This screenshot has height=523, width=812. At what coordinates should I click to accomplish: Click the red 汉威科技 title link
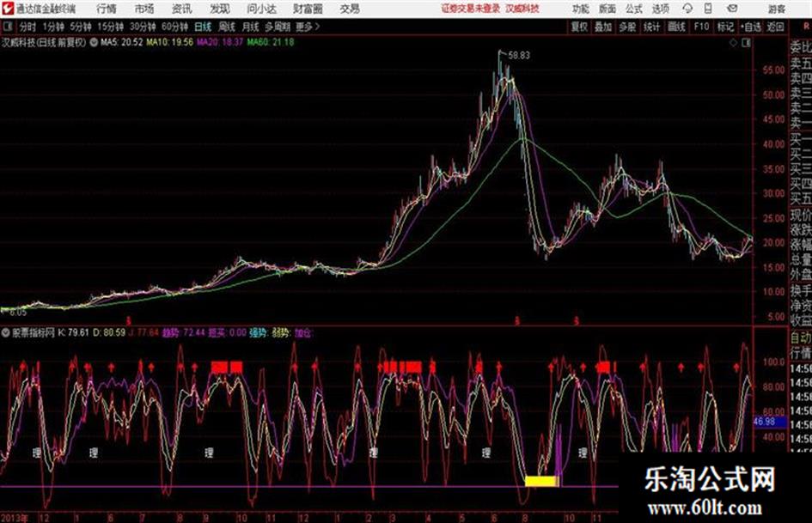click(x=522, y=9)
